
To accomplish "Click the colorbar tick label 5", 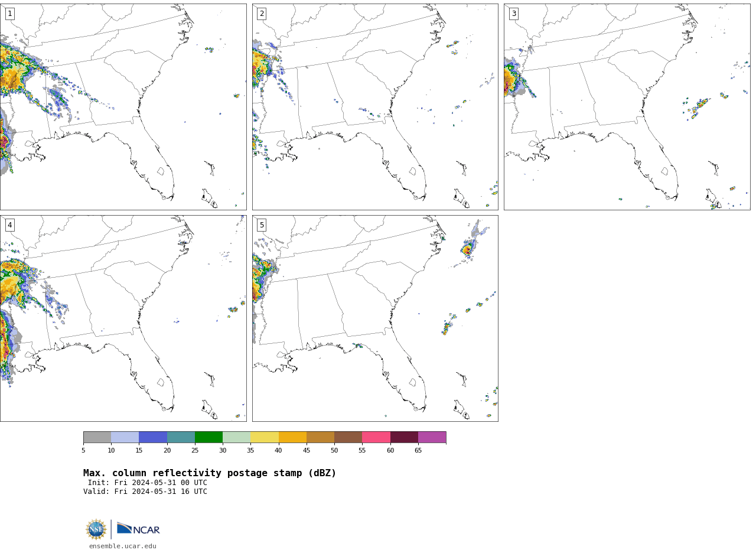I will point(83,451).
